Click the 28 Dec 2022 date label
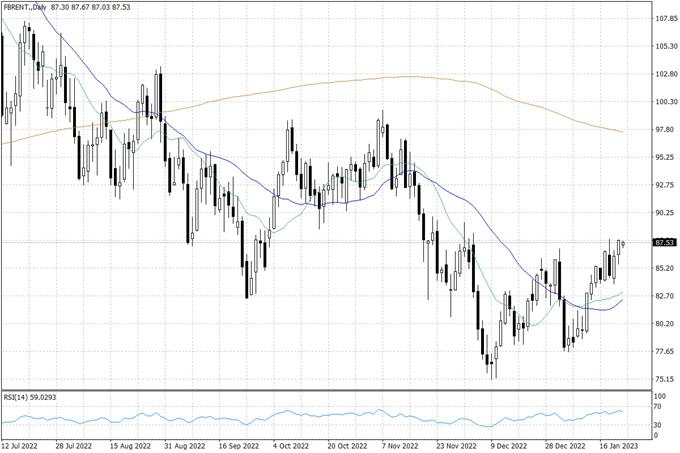This screenshot has height=453, width=680. (x=563, y=446)
